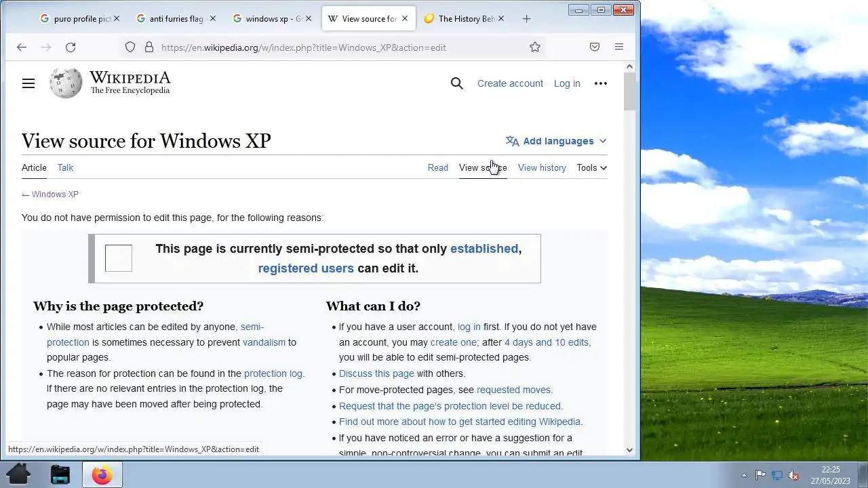The height and width of the screenshot is (488, 868).
Task: Close the 'View source for' tab
Action: tap(406, 19)
